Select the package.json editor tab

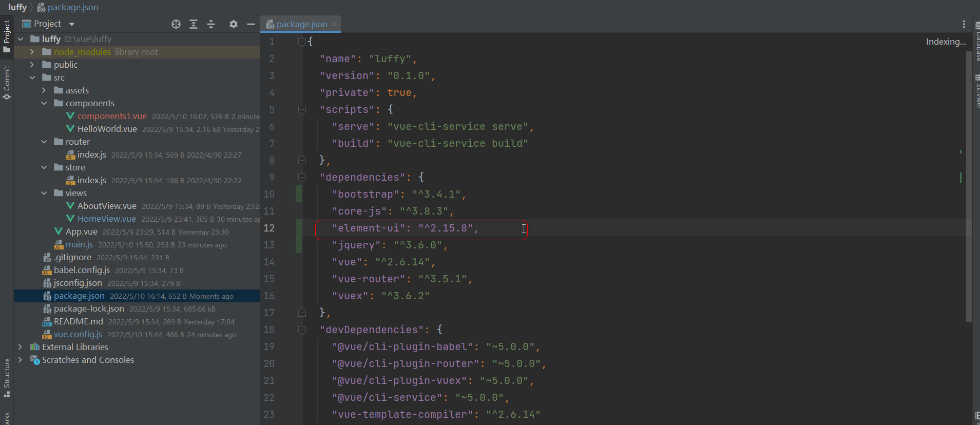(x=301, y=24)
